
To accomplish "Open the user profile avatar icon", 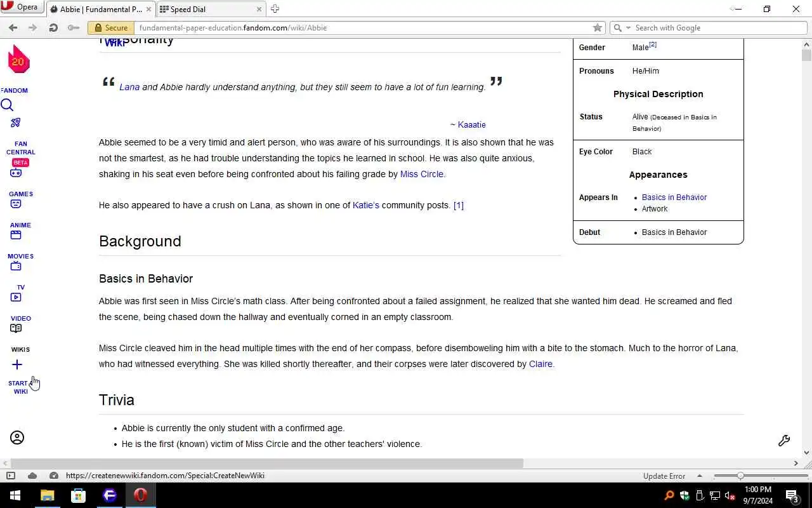I will (17, 438).
